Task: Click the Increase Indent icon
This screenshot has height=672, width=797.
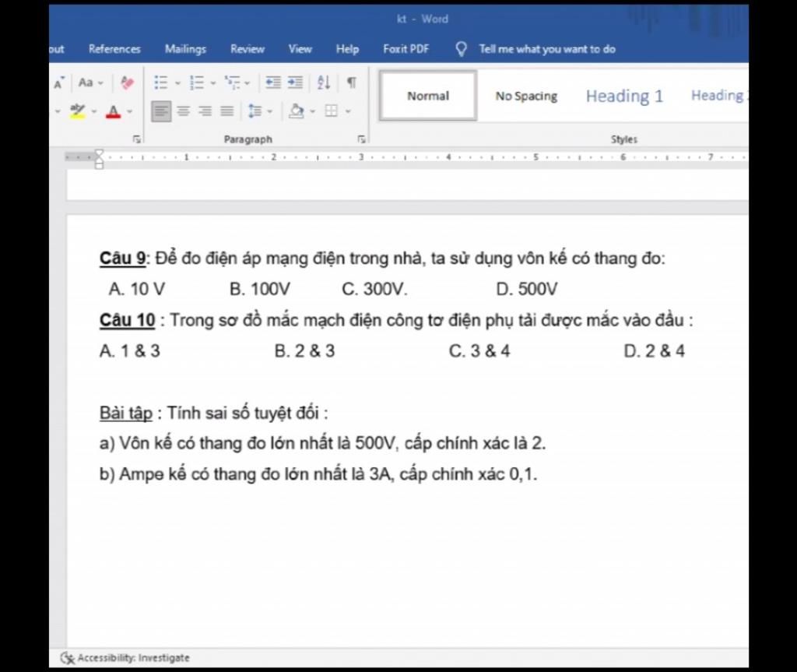Action: tap(295, 83)
